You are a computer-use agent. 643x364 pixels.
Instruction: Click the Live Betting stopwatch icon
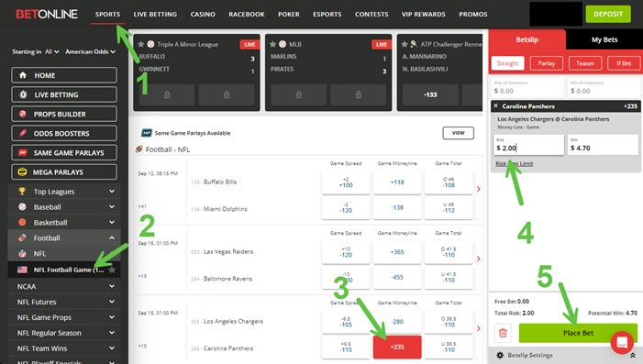[x=23, y=94]
